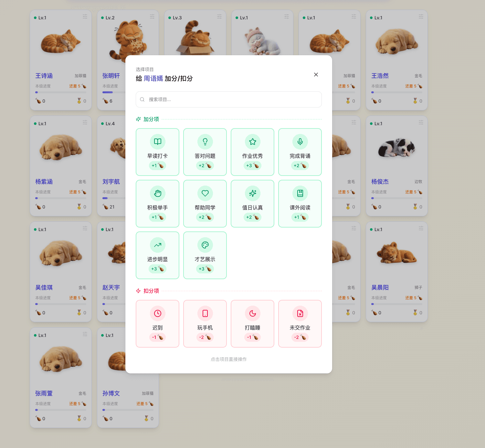Viewport: 485px width, 448px height.
Task: Open 吴晨阳's lion pet thumbnail
Action: (396, 253)
